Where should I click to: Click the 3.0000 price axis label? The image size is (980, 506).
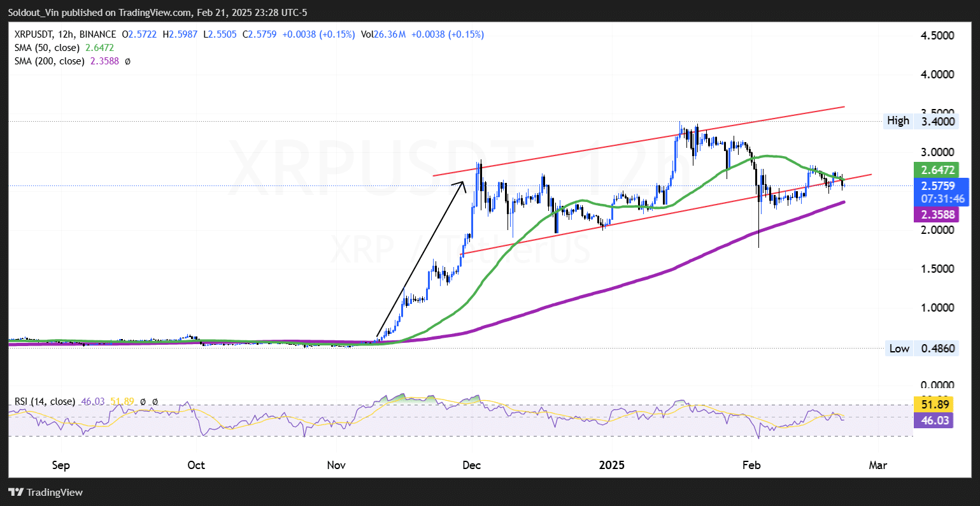click(x=939, y=152)
